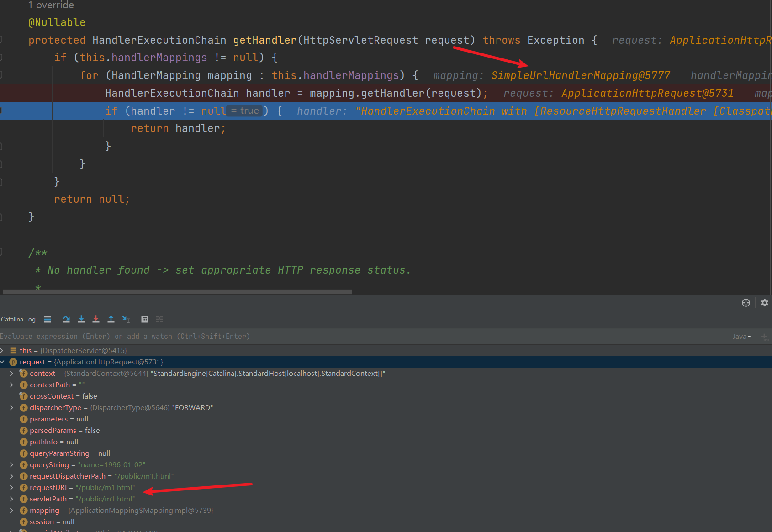Collapse the request ApplicationHttpRequest node
This screenshot has width=772, height=532.
[2, 362]
